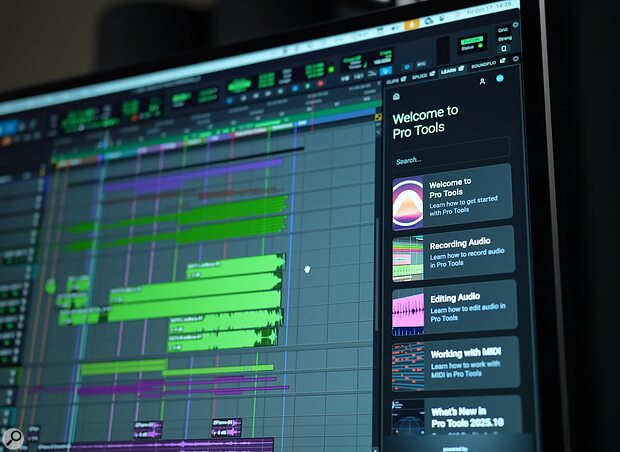Open the SOUNDFLOW tab
The width and height of the screenshot is (620, 452).
click(x=483, y=64)
